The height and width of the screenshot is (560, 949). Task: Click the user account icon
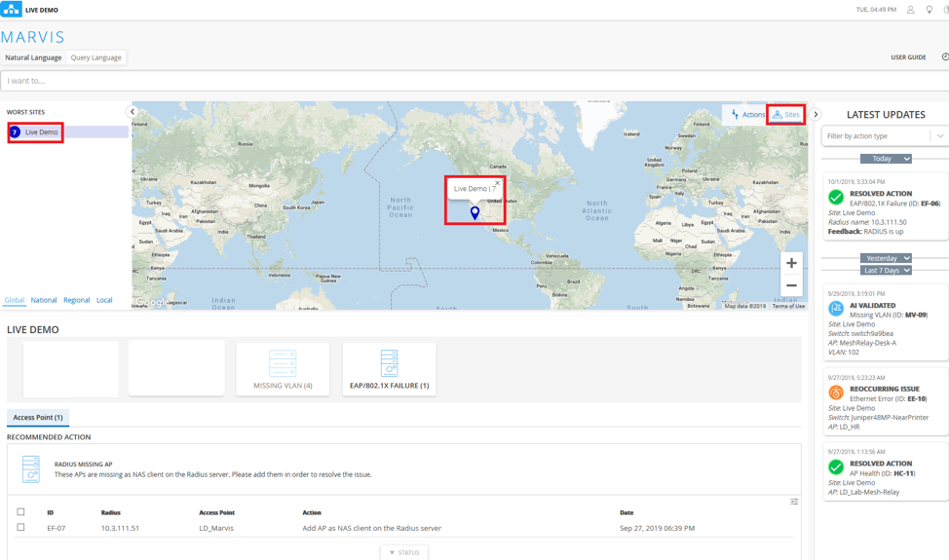coord(911,10)
